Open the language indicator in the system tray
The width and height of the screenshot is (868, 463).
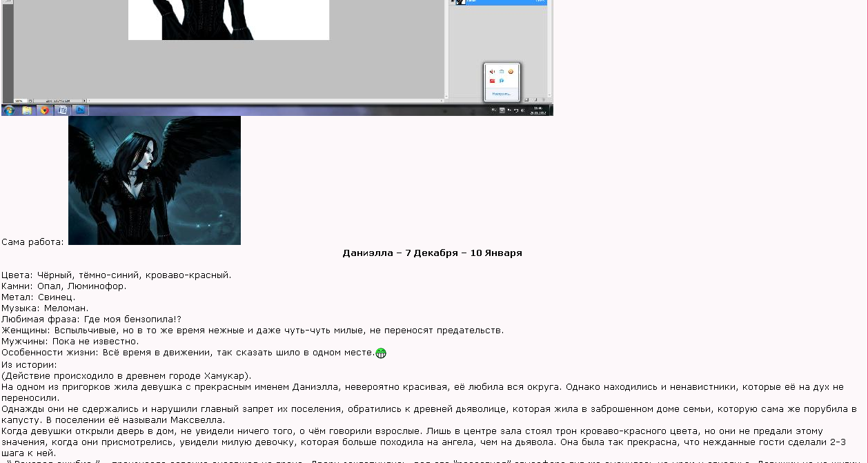[x=494, y=110]
